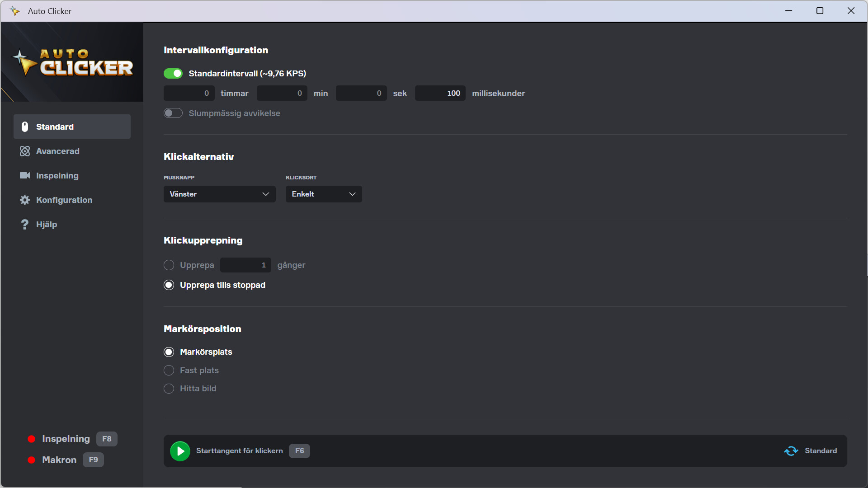
Task: Click the red Makron record dot
Action: click(x=32, y=460)
